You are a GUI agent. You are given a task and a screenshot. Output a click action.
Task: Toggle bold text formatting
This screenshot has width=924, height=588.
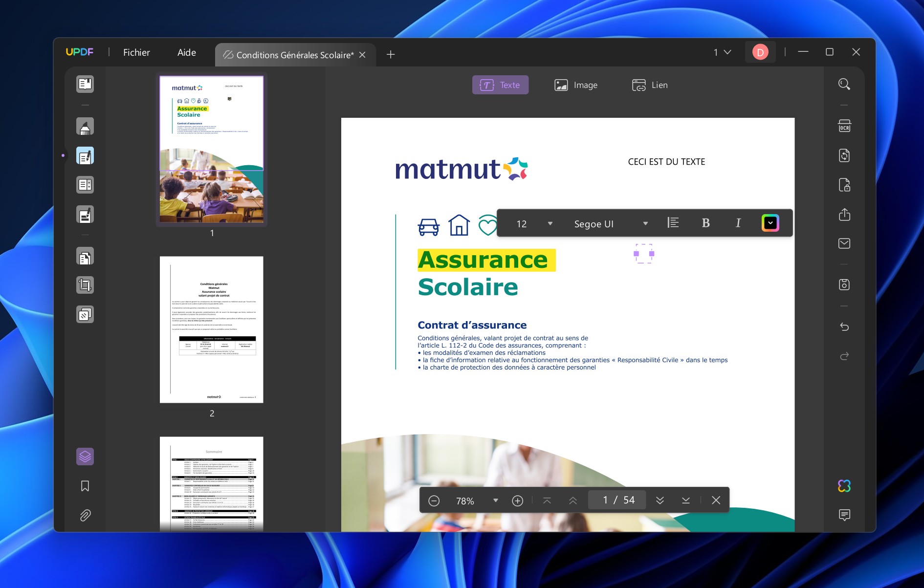705,223
